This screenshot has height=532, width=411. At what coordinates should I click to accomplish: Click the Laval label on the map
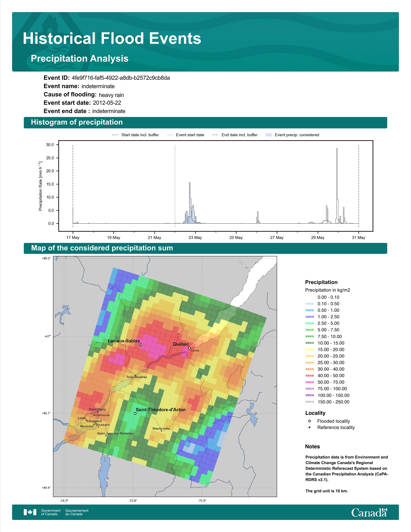82,418
